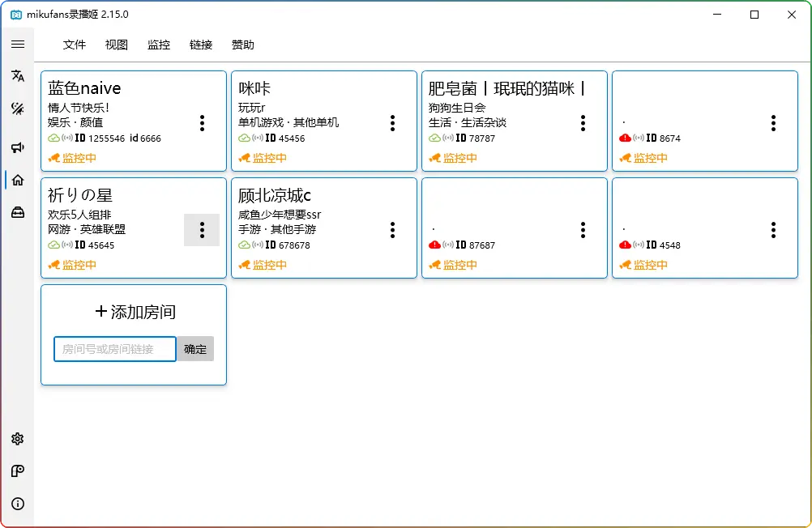The width and height of the screenshot is (812, 528).
Task: Open the settings gear in the sidebar
Action: pos(18,439)
